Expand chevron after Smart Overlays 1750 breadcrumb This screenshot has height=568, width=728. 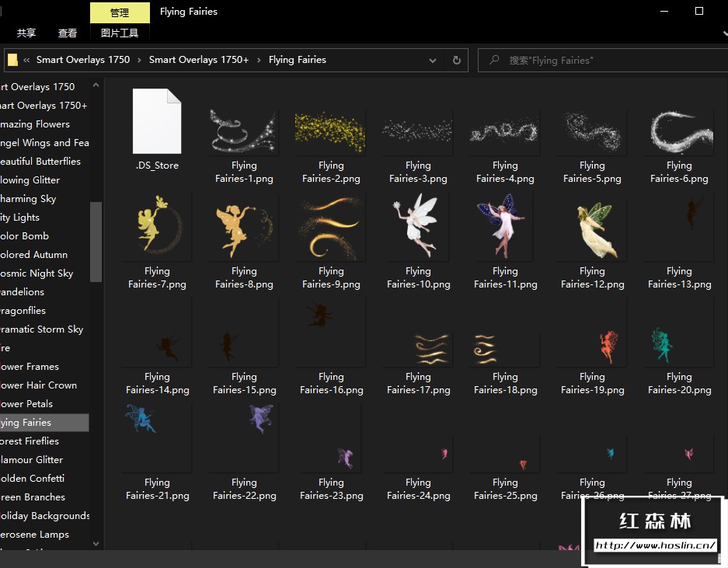point(140,60)
